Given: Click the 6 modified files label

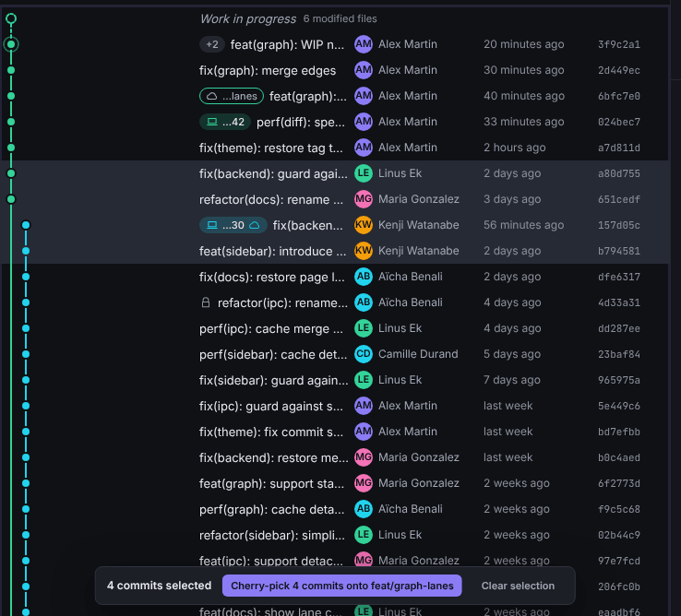Looking at the screenshot, I should coord(340,18).
